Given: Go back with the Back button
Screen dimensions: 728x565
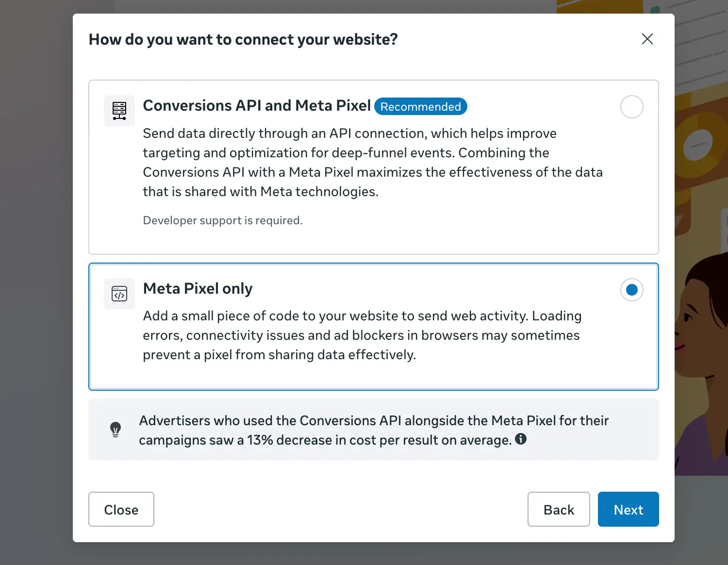Looking at the screenshot, I should pos(558,509).
